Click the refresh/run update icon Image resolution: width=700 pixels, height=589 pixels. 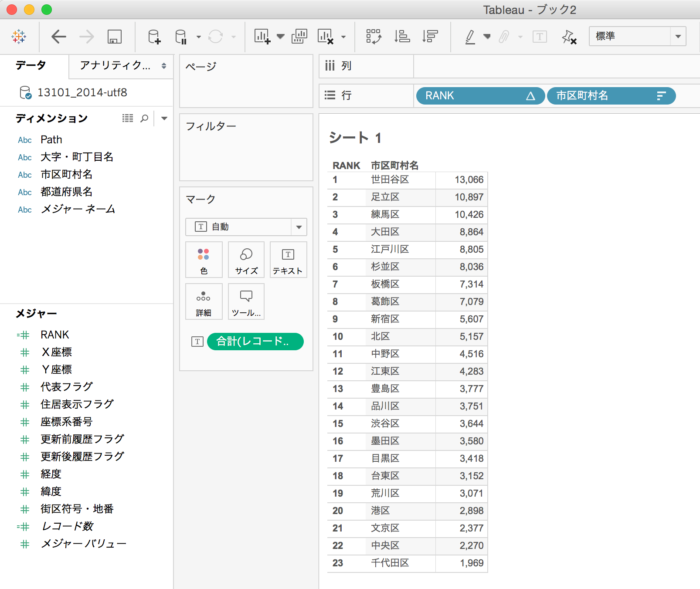(215, 37)
